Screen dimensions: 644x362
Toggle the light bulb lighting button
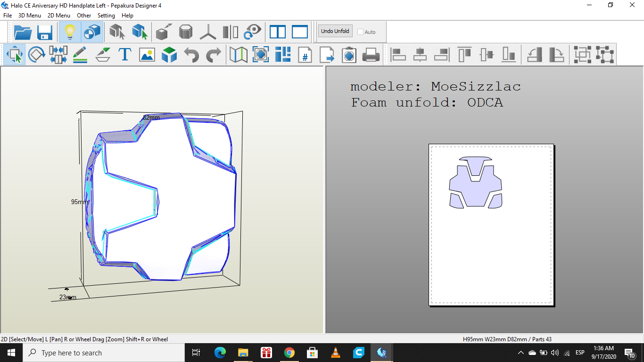70,32
